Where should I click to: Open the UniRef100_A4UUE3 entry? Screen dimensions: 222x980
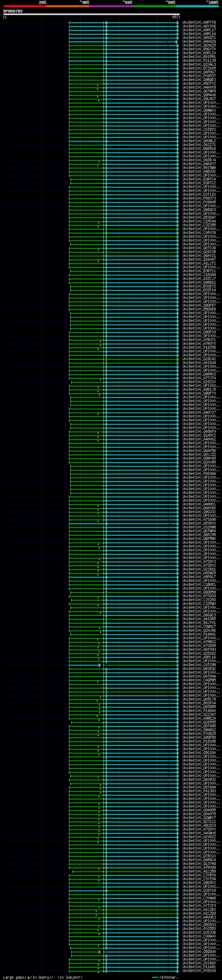tap(199, 917)
